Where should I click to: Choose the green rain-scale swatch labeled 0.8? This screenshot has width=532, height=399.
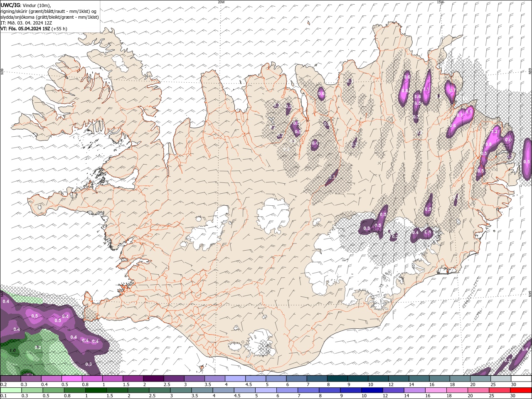(x=74, y=390)
